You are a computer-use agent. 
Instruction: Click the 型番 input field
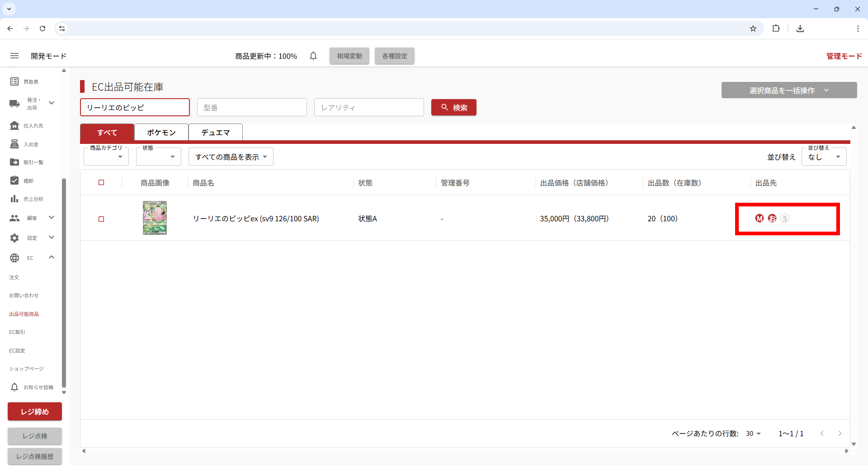tap(252, 108)
